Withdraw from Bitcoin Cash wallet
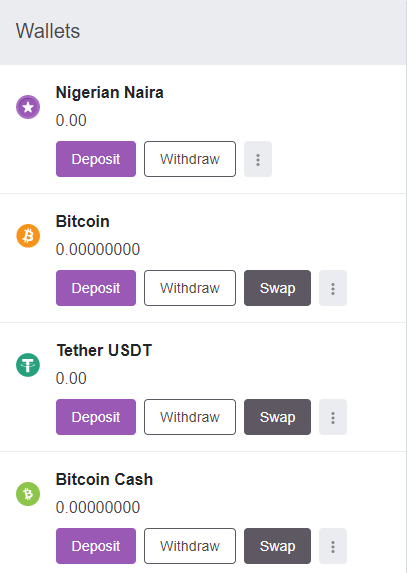This screenshot has height=573, width=407. 190,546
